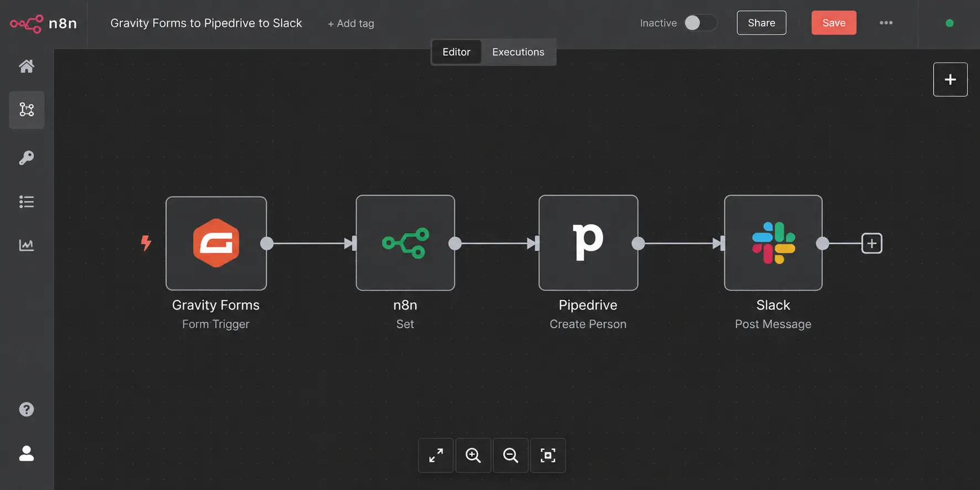Image resolution: width=980 pixels, height=490 pixels.
Task: Click the Slack node output connector
Action: click(823, 243)
